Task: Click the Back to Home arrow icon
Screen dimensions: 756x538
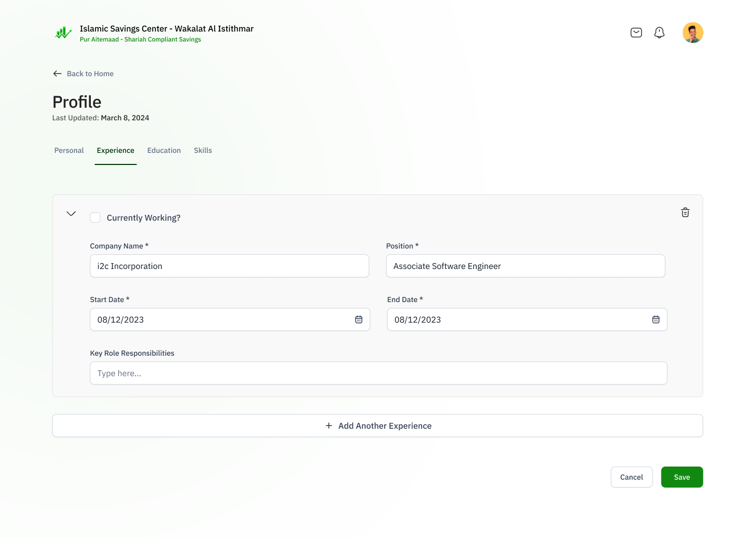Action: [57, 74]
